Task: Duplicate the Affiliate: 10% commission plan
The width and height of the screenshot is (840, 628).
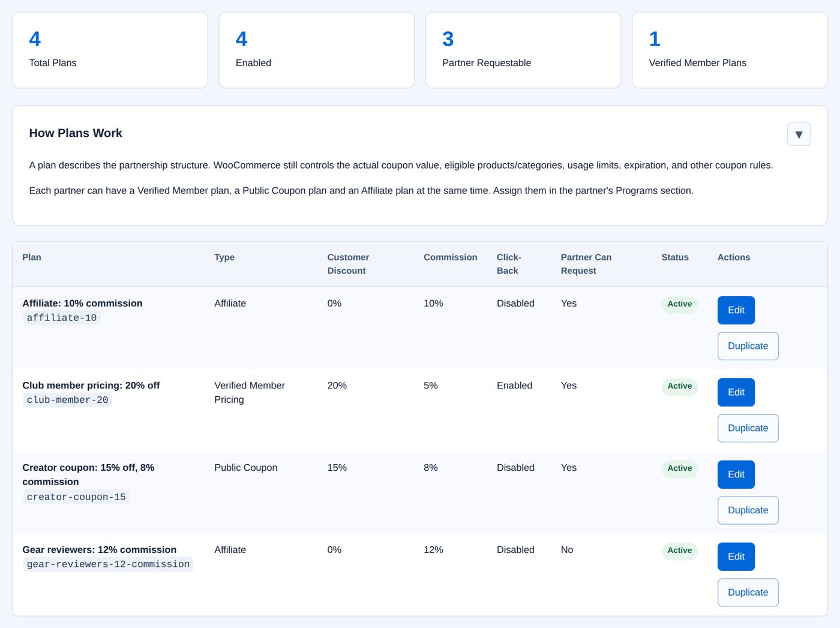Action: click(x=748, y=346)
